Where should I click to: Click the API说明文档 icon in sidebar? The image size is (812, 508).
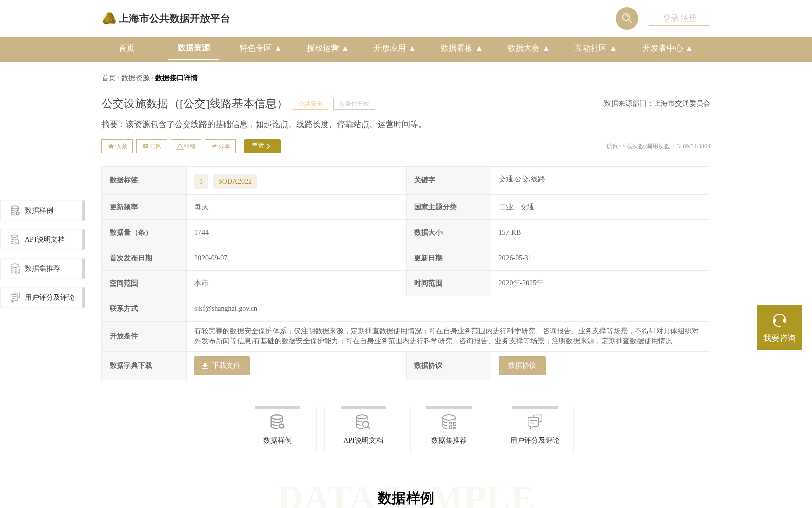coord(15,239)
